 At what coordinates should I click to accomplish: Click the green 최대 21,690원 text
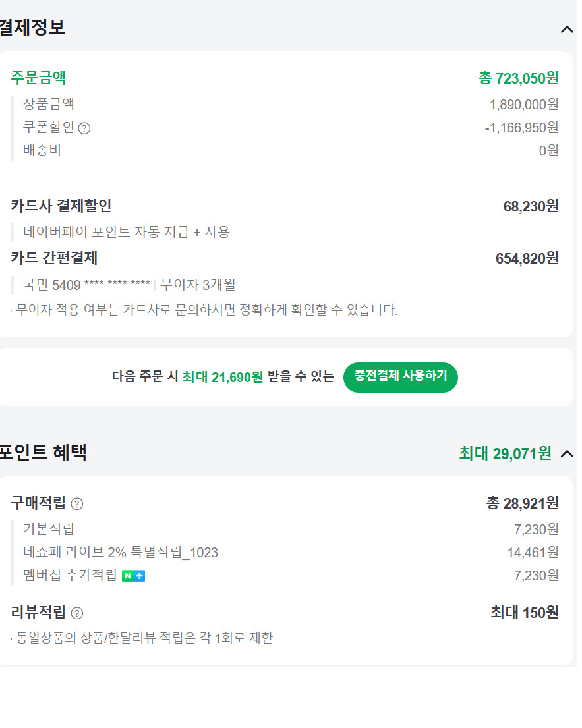point(222,377)
